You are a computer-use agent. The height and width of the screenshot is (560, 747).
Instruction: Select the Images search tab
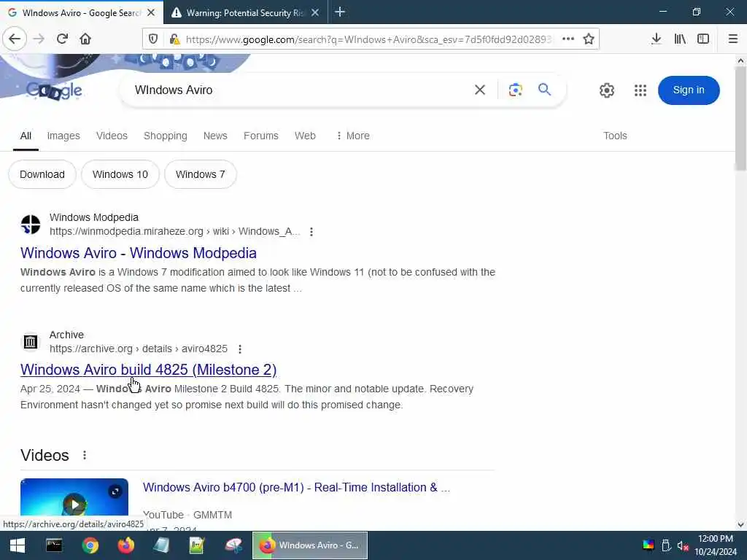[x=63, y=136]
